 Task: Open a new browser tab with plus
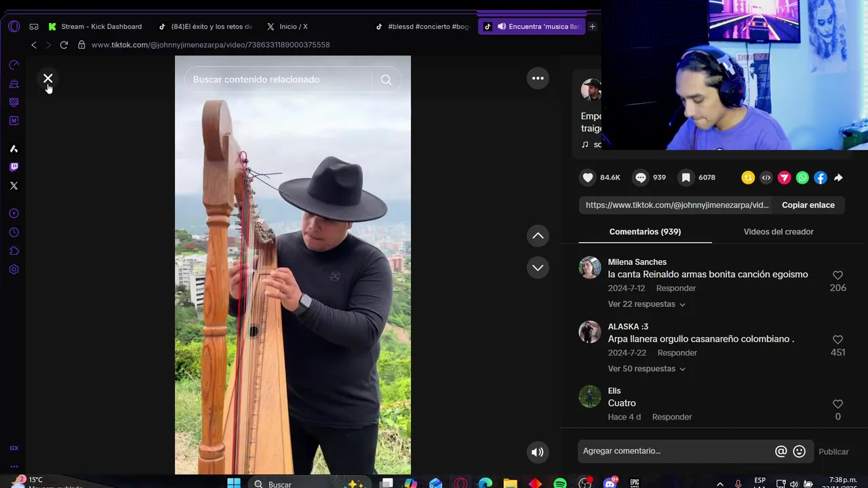pos(592,26)
